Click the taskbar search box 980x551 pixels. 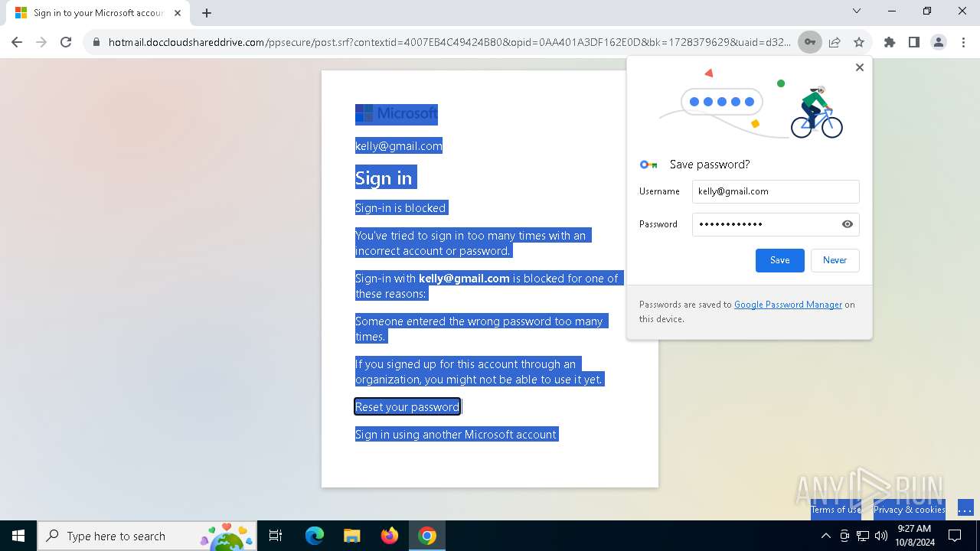coord(147,536)
